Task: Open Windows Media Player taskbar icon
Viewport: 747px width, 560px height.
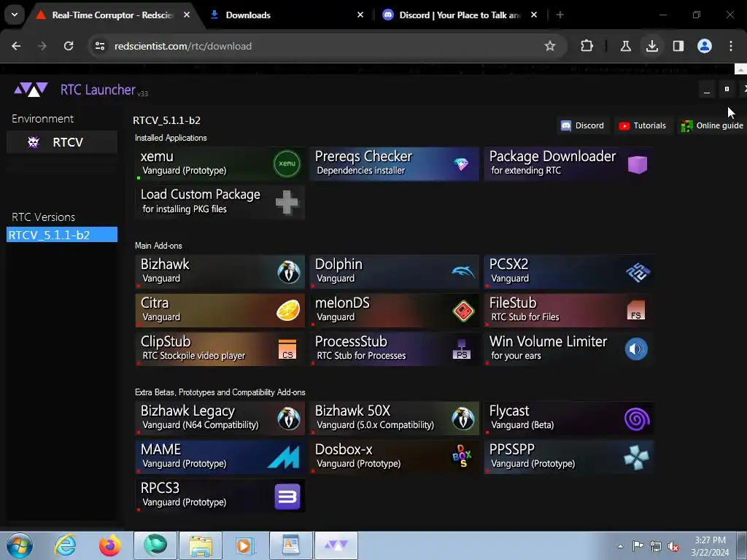Action: click(x=246, y=545)
